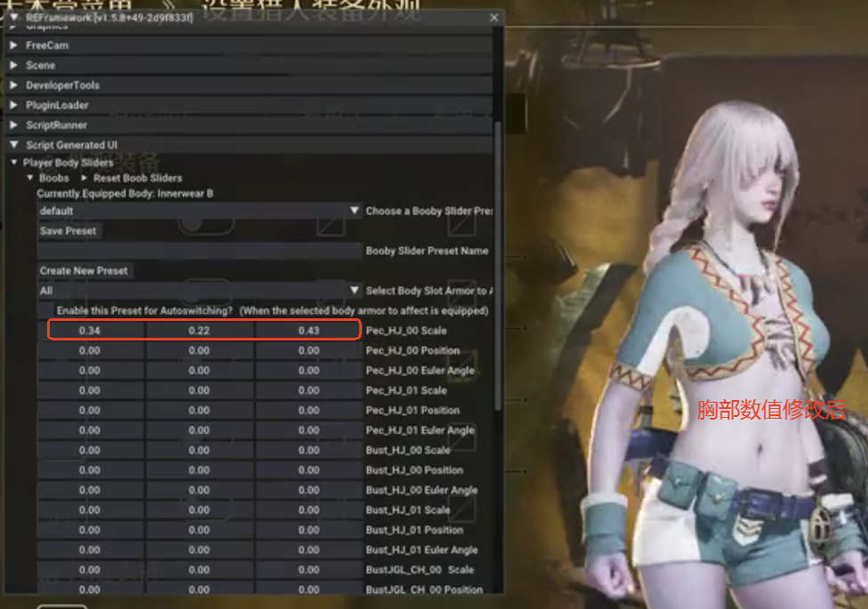This screenshot has height=609, width=868.
Task: Click last value field of Pec_HJ_00 Euler Angle
Action: [309, 371]
